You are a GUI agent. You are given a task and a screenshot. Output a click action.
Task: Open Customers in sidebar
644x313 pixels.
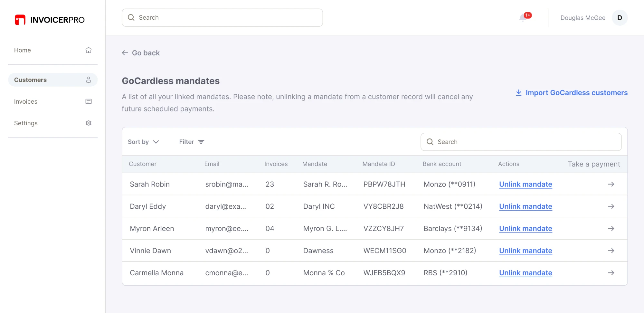coord(53,80)
